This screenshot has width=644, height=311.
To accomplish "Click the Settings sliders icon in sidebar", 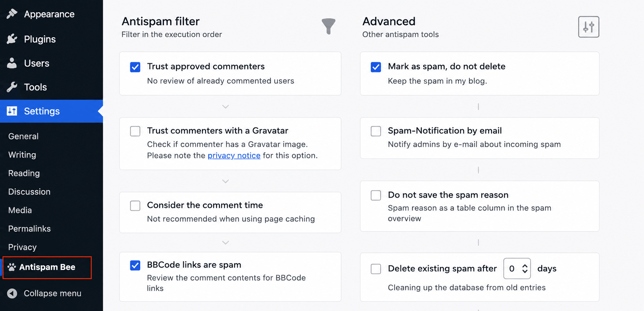I will 12,111.
